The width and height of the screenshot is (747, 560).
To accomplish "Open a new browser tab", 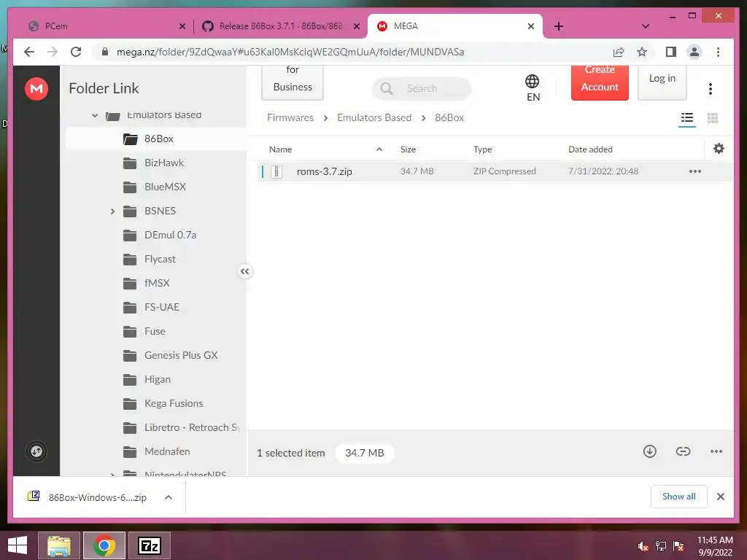I will (559, 26).
